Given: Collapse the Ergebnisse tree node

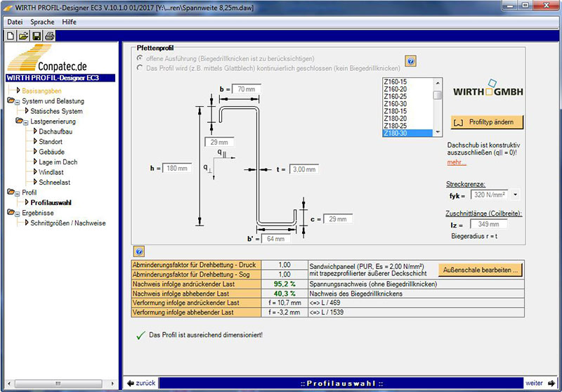Looking at the screenshot, I should (16, 213).
